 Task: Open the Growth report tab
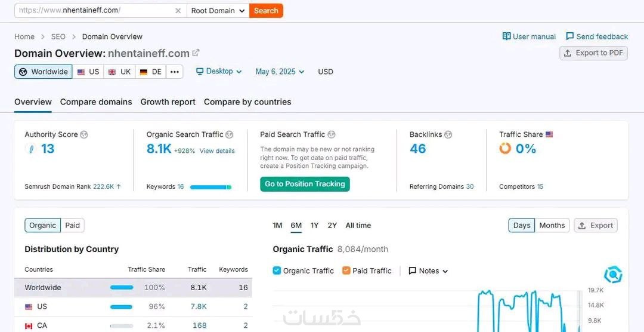pos(168,102)
